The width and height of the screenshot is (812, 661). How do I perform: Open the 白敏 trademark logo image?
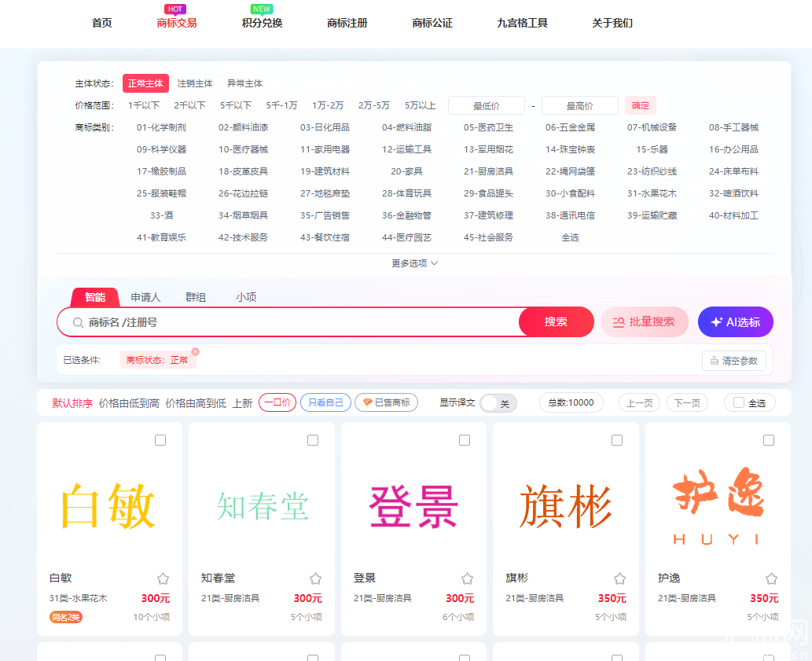108,506
